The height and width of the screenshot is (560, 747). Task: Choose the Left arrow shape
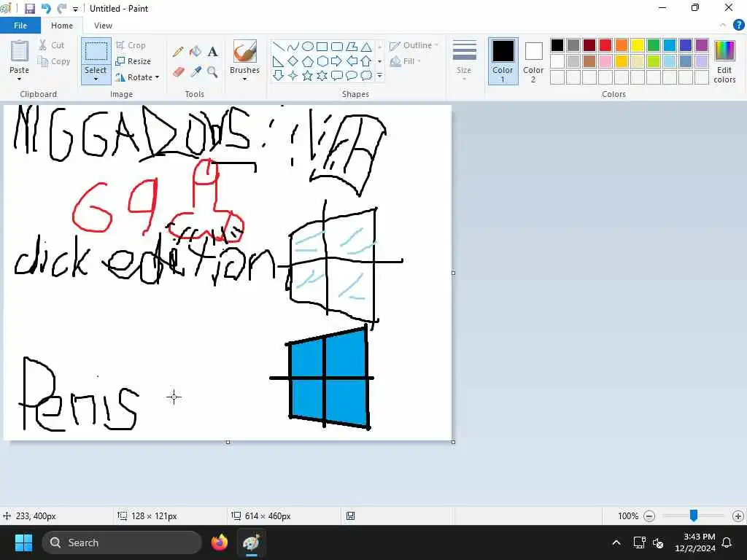click(352, 61)
